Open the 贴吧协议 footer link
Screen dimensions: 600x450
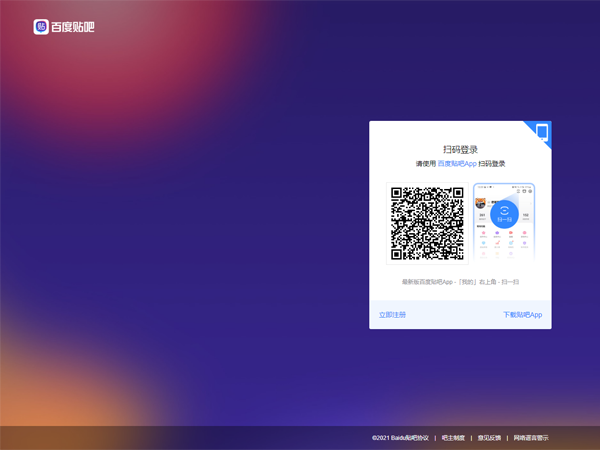417,438
